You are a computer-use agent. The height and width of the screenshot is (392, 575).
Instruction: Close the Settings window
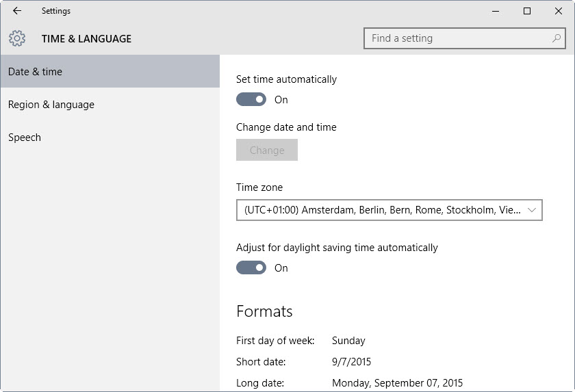559,11
